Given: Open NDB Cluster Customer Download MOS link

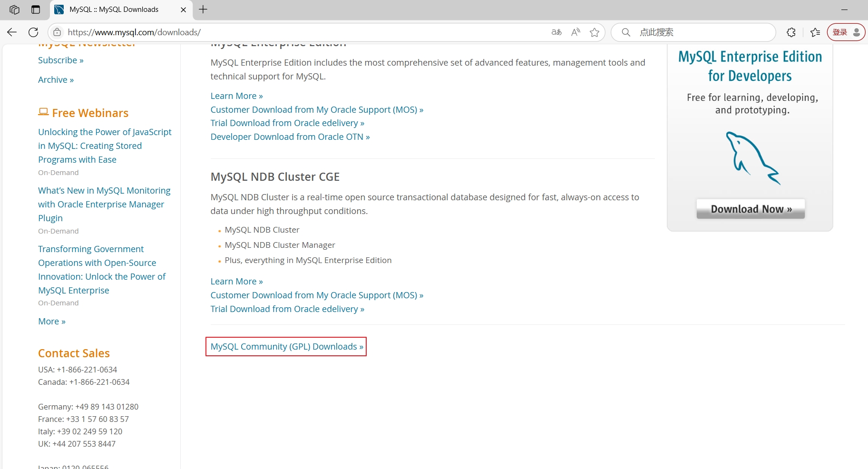Looking at the screenshot, I should (x=317, y=295).
